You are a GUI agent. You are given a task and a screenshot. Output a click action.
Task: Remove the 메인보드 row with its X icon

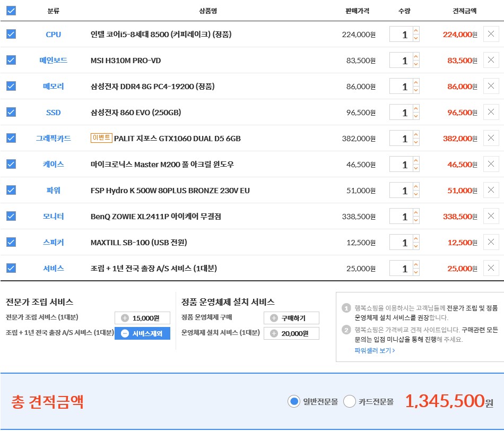coord(491,60)
